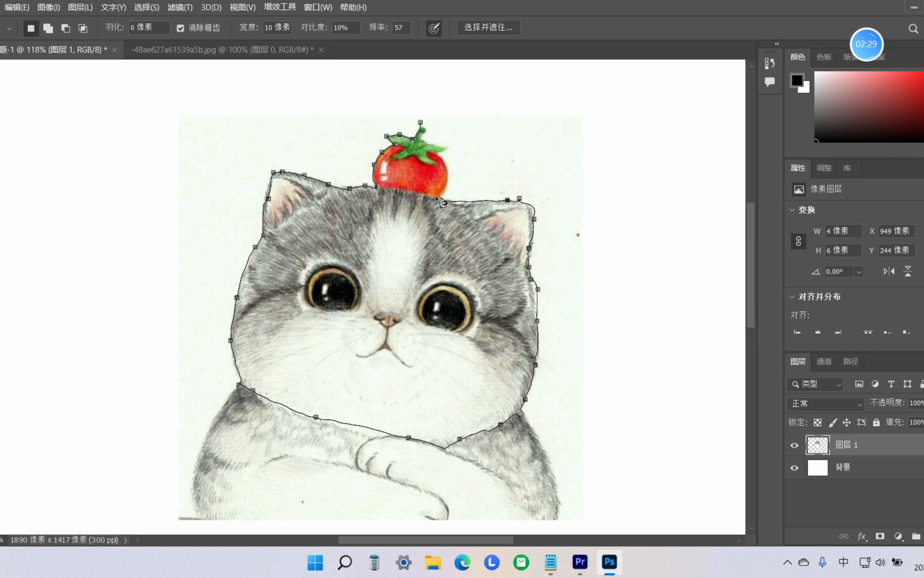Click the foreground black color swatch
This screenshot has width=924, height=578.
click(x=796, y=80)
